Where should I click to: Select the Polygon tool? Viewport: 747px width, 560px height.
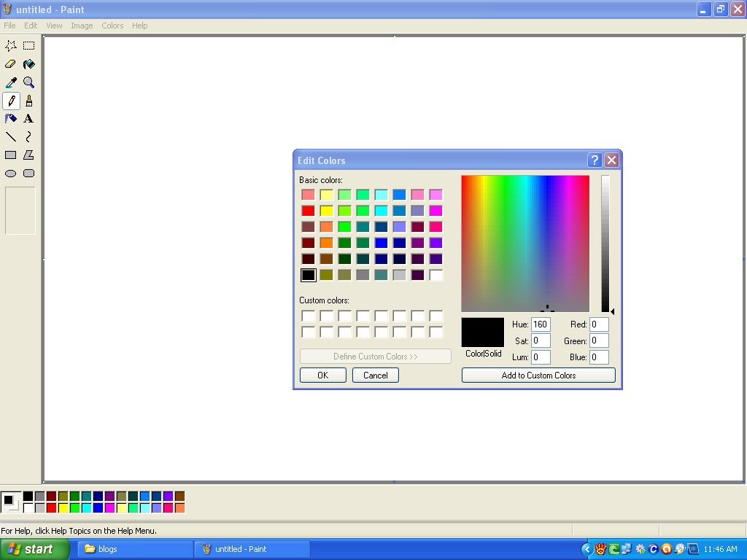click(28, 155)
